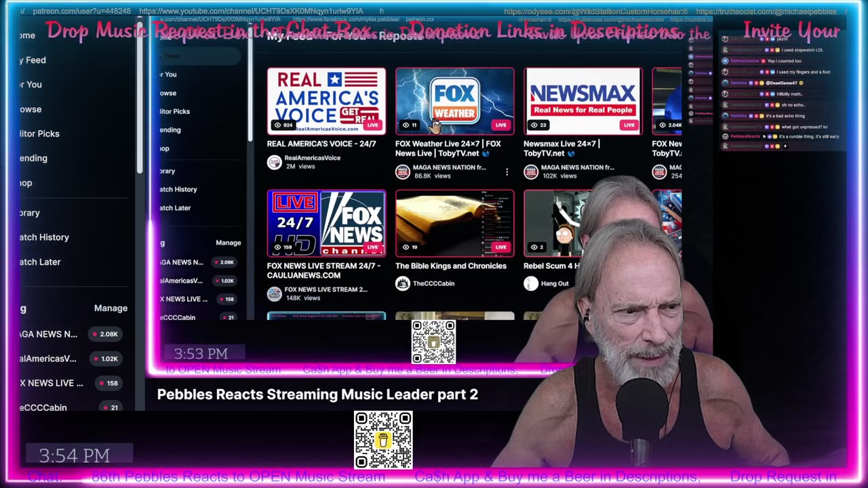The image size is (868, 488).
Task: Click Manage in the small inner sidebar
Action: (x=228, y=243)
